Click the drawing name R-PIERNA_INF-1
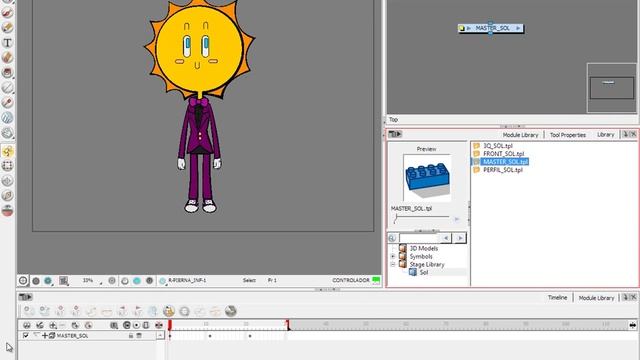The image size is (640, 360). click(187, 280)
